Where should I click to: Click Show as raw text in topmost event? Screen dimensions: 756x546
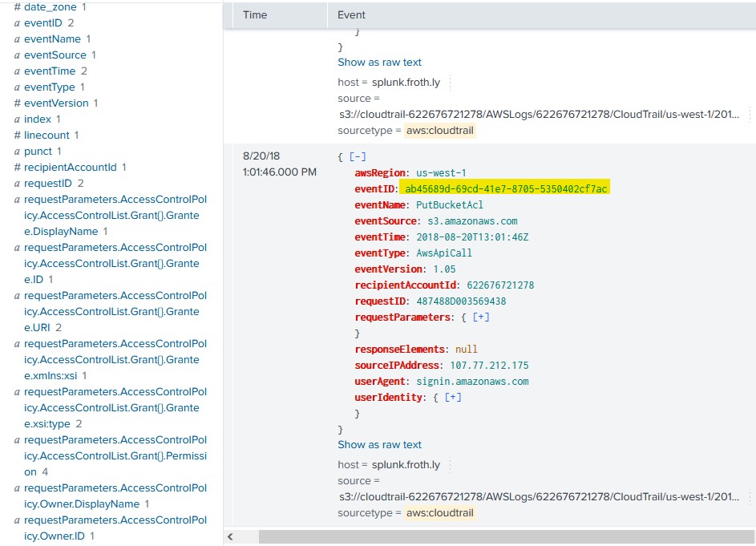379,63
